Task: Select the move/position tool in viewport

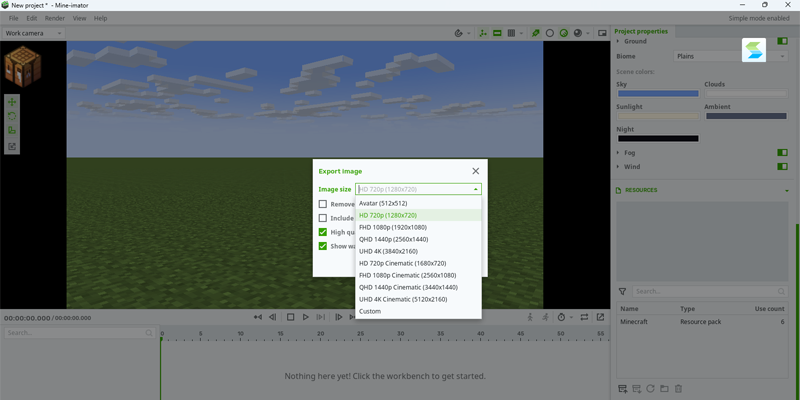Action: [x=12, y=102]
